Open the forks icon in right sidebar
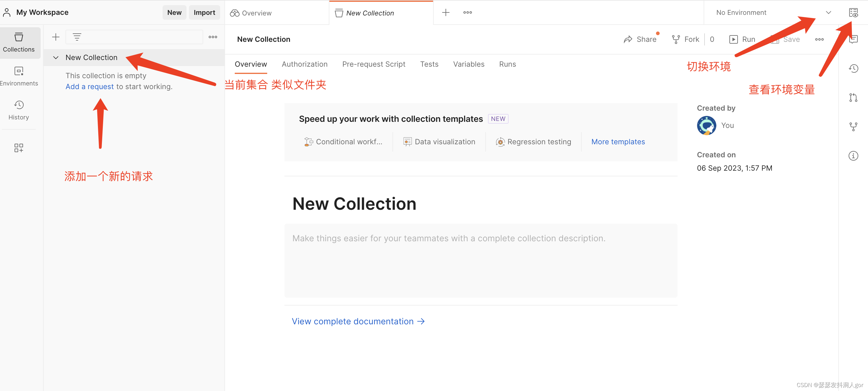The height and width of the screenshot is (391, 868). click(x=853, y=127)
